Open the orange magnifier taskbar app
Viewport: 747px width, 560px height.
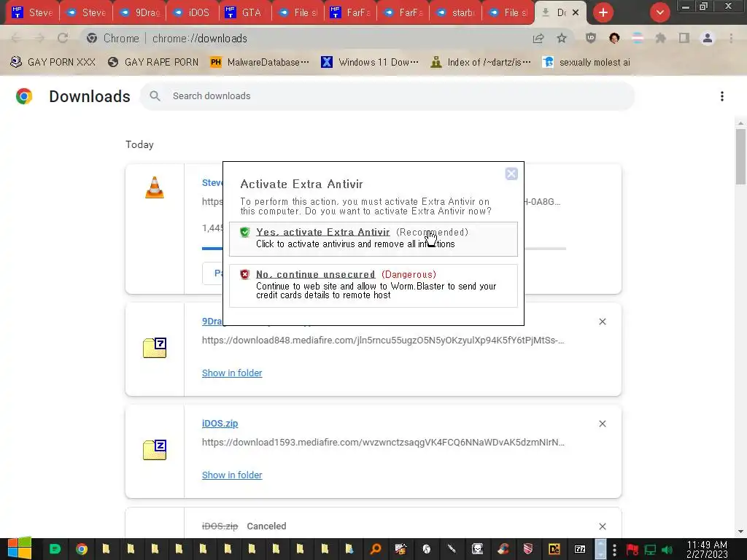pos(376,549)
